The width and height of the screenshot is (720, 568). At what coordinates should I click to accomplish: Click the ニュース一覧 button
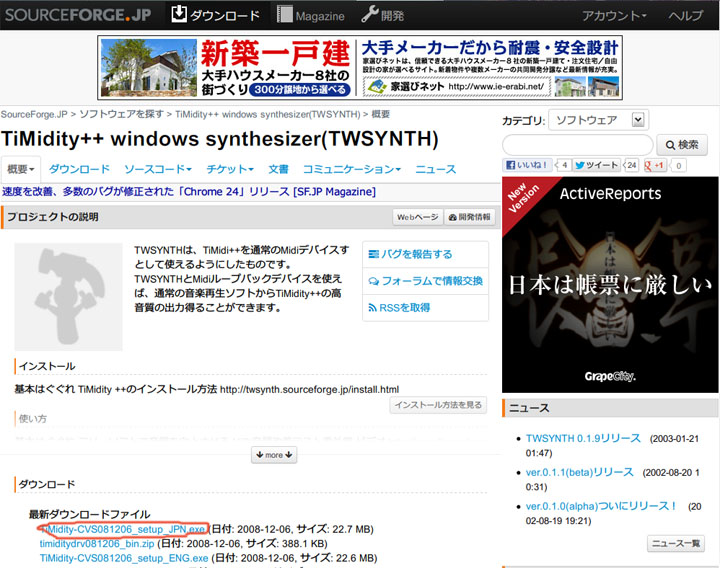pyautogui.click(x=676, y=544)
